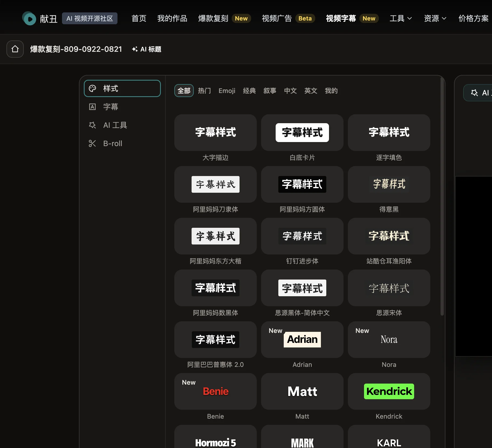This screenshot has height=448, width=492.
Task: Choose the Adrian style card
Action: [x=302, y=340]
